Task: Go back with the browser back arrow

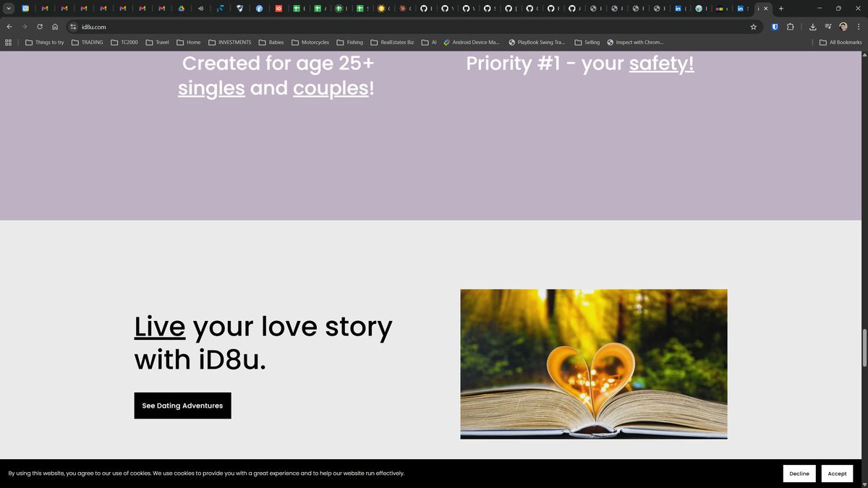Action: pyautogui.click(x=9, y=27)
